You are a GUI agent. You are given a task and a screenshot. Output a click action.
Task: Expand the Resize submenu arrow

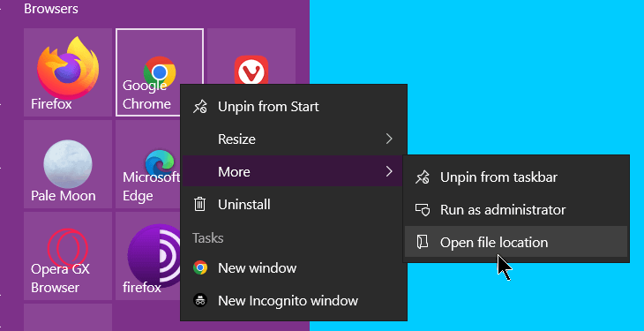(389, 139)
